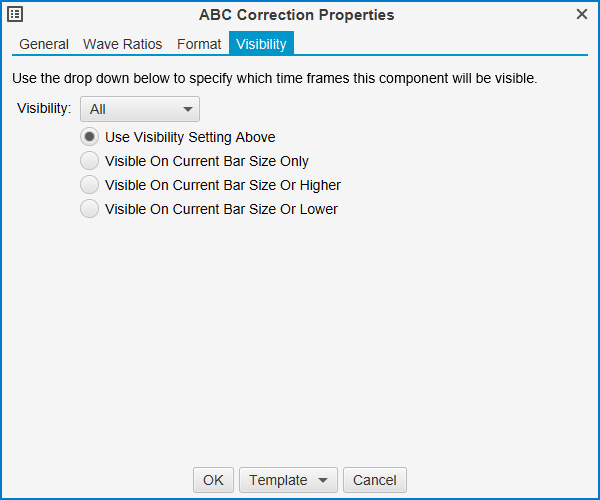Click the window menu icon in title bar
This screenshot has width=600, height=500.
tap(15, 15)
